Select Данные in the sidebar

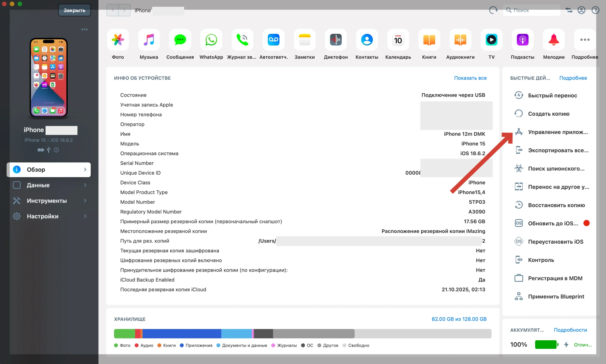(49, 185)
